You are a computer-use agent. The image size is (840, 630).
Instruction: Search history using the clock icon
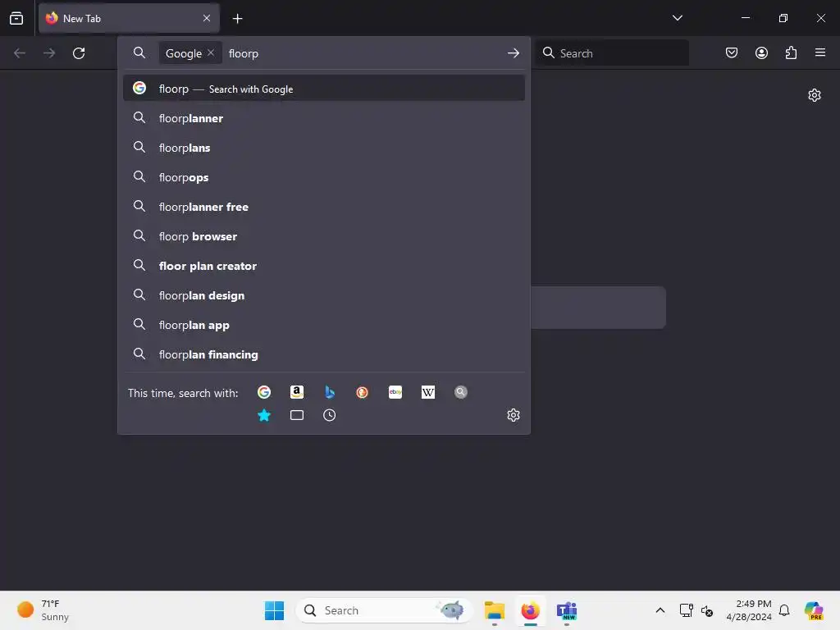click(x=330, y=415)
